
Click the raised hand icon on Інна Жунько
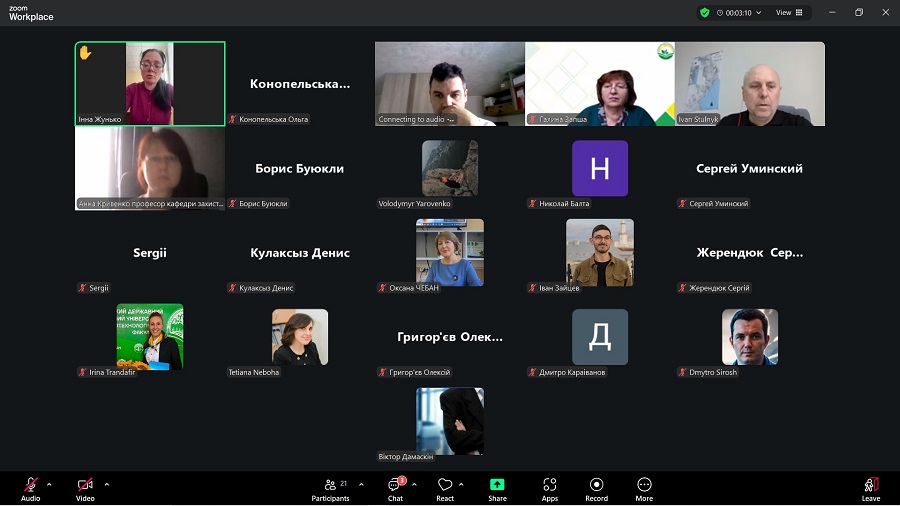point(86,53)
